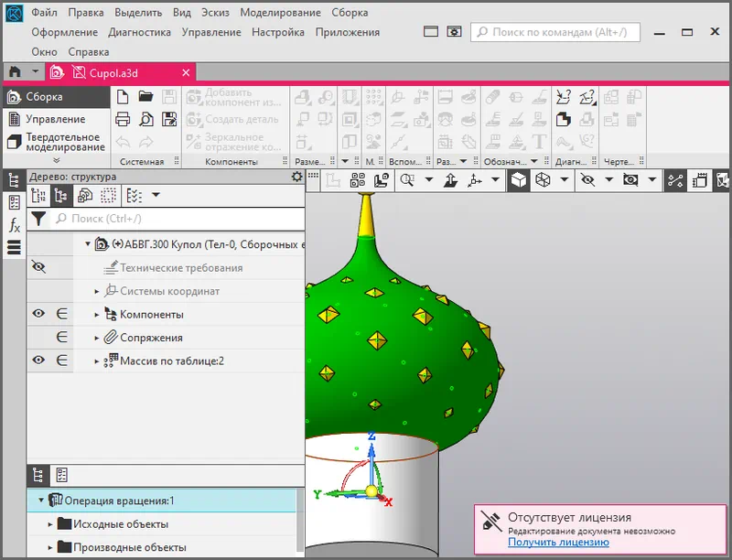The image size is (732, 560).
Task: Select shaded display mode cube icon
Action: click(x=519, y=180)
